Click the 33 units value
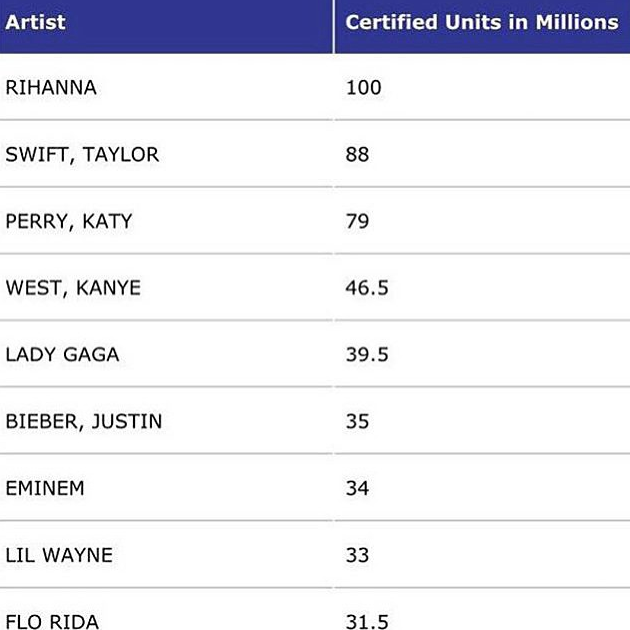The image size is (630, 630). click(x=357, y=555)
